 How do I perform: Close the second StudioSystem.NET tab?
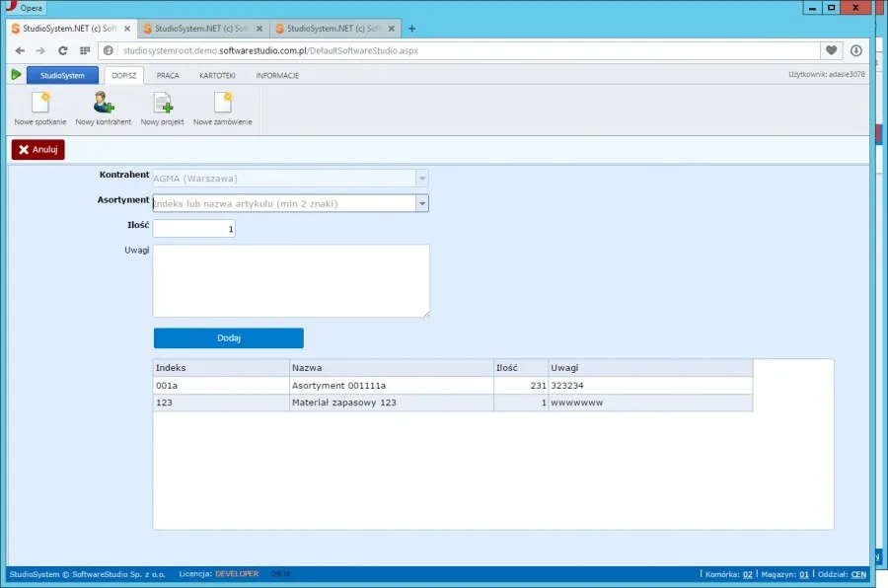click(x=259, y=29)
